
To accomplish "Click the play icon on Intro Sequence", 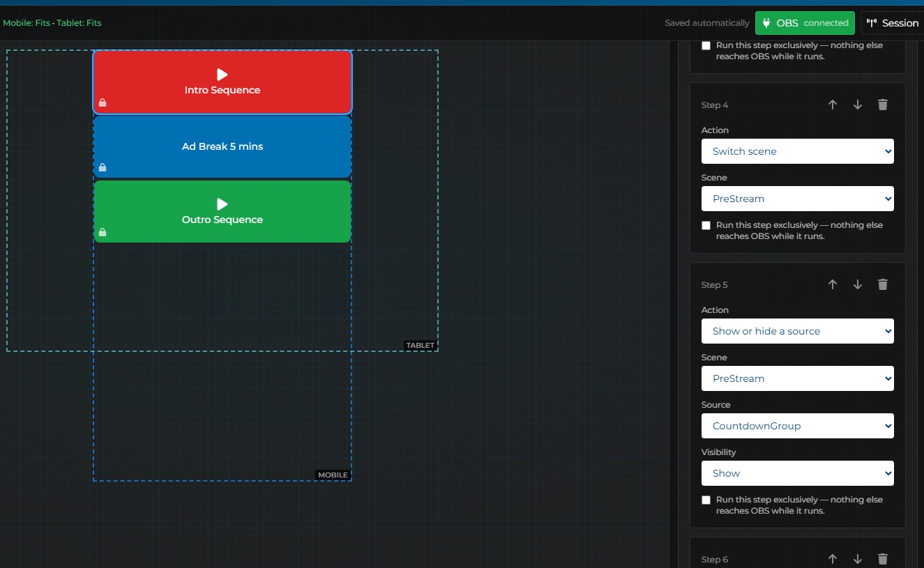I will (x=222, y=75).
